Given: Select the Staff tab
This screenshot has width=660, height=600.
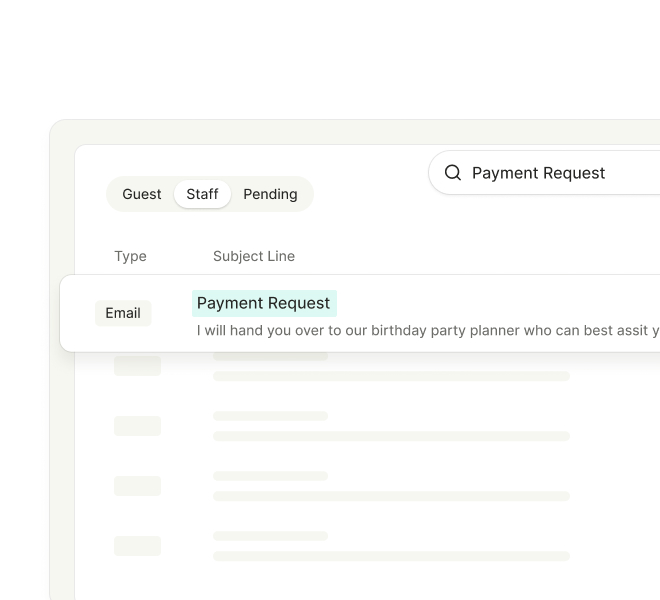Looking at the screenshot, I should [x=202, y=194].
